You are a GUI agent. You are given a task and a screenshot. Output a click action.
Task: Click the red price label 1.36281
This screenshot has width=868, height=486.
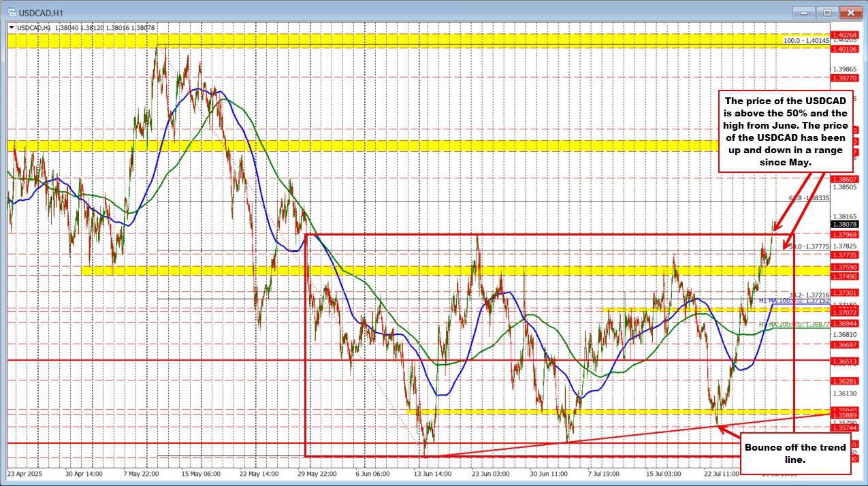[x=845, y=381]
